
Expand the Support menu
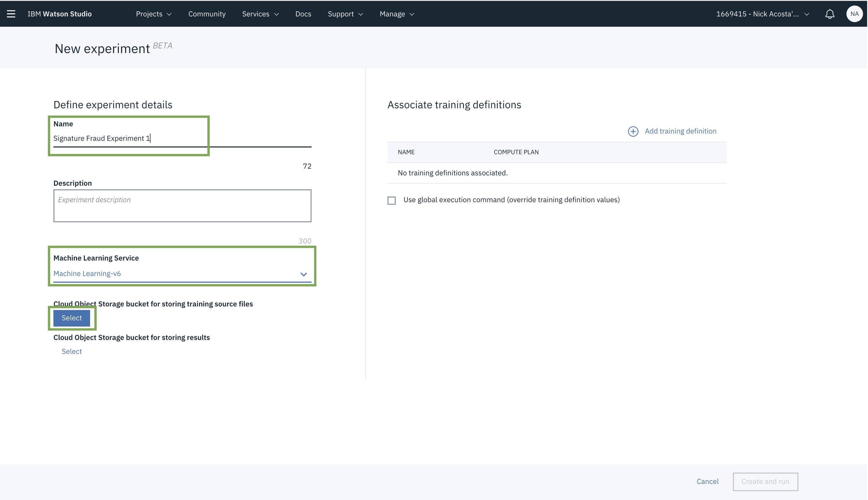coord(345,14)
